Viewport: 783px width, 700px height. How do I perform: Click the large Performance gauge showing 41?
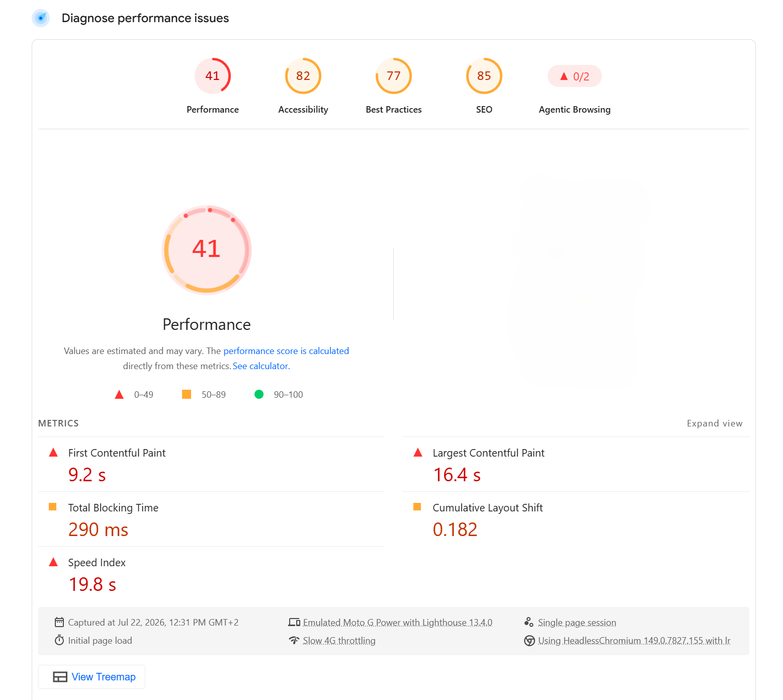click(207, 250)
